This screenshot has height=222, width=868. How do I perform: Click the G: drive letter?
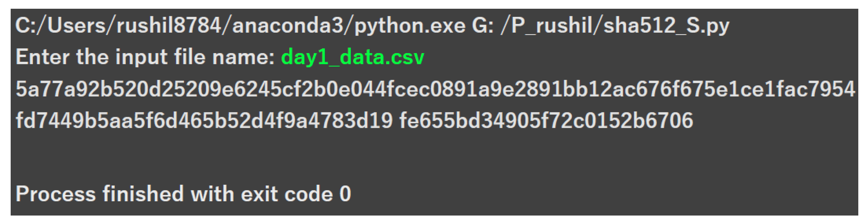point(483,26)
